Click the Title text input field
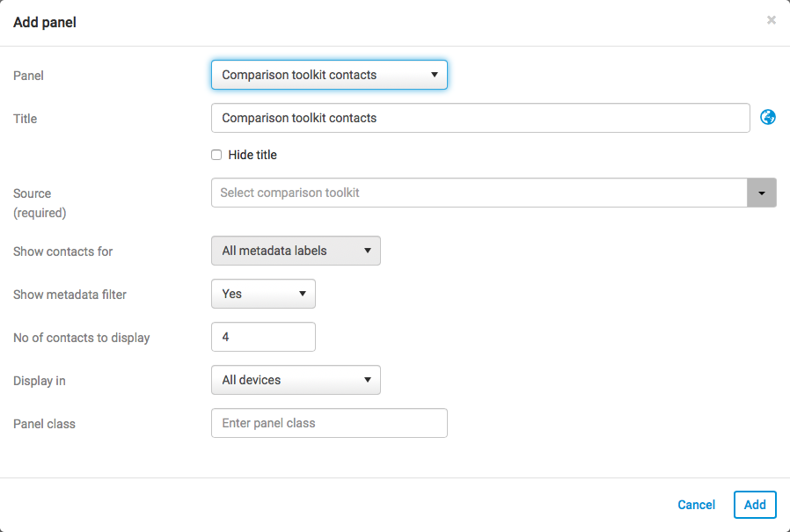Viewport: 790px width, 532px height. click(479, 118)
